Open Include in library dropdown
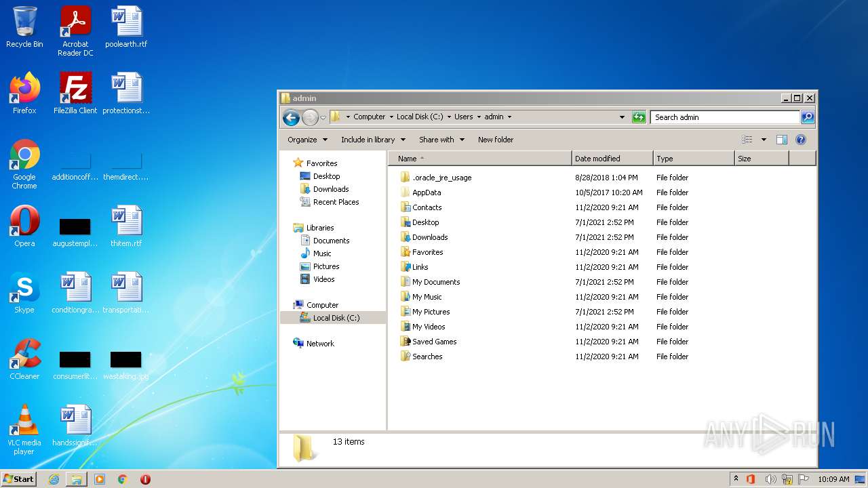This screenshot has height=488, width=868. pos(373,140)
